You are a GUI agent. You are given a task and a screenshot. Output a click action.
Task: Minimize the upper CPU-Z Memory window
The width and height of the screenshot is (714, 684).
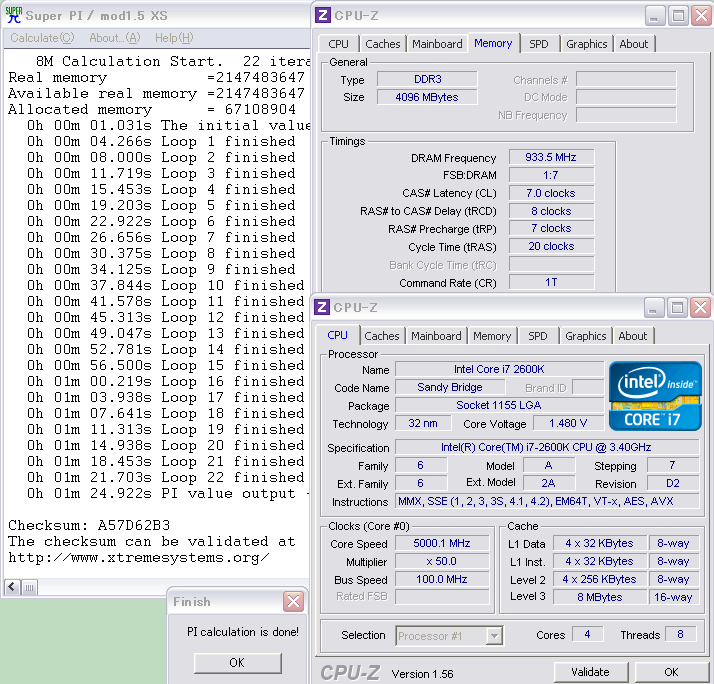(655, 16)
